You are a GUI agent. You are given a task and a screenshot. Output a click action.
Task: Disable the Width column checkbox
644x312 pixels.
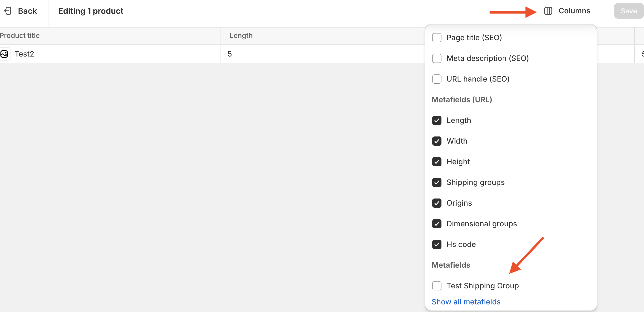436,141
